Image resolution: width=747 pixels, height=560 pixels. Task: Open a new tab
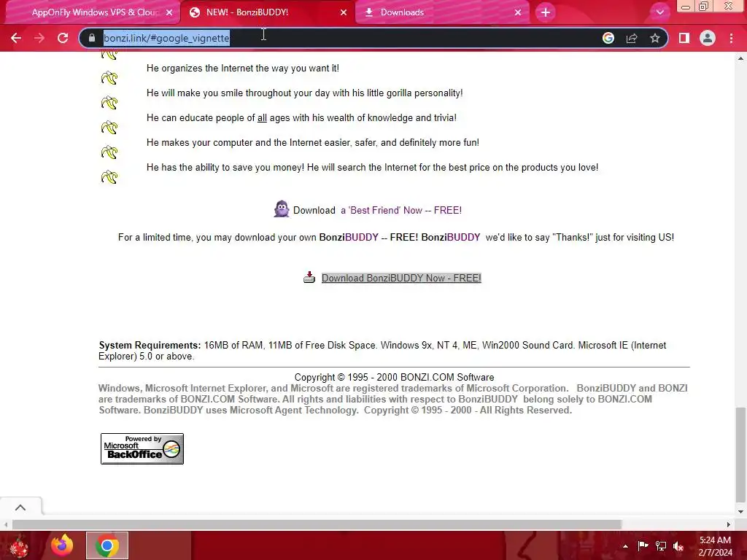pos(546,12)
